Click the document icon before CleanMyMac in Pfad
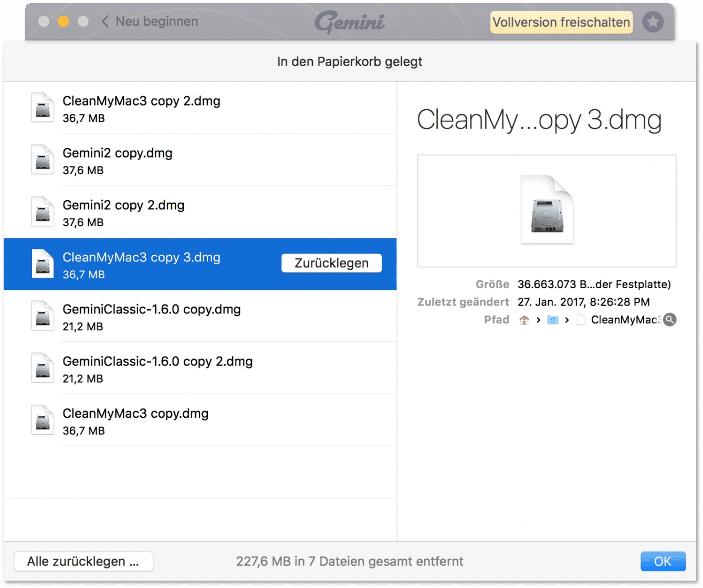703x588 pixels. point(581,320)
